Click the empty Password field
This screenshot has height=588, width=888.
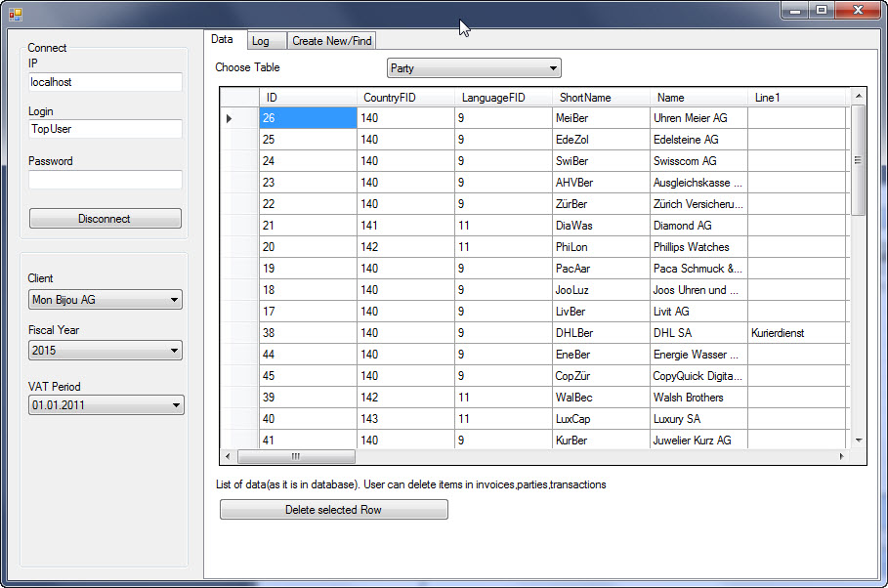pyautogui.click(x=105, y=180)
